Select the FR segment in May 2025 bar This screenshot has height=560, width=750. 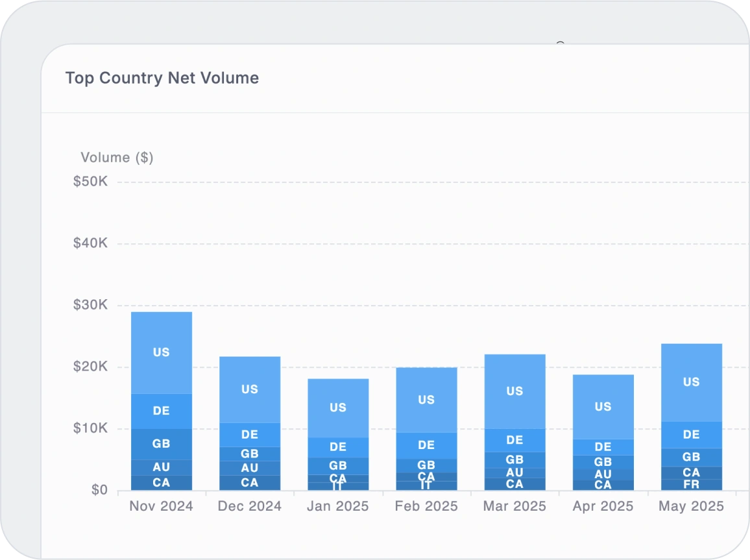pyautogui.click(x=691, y=485)
